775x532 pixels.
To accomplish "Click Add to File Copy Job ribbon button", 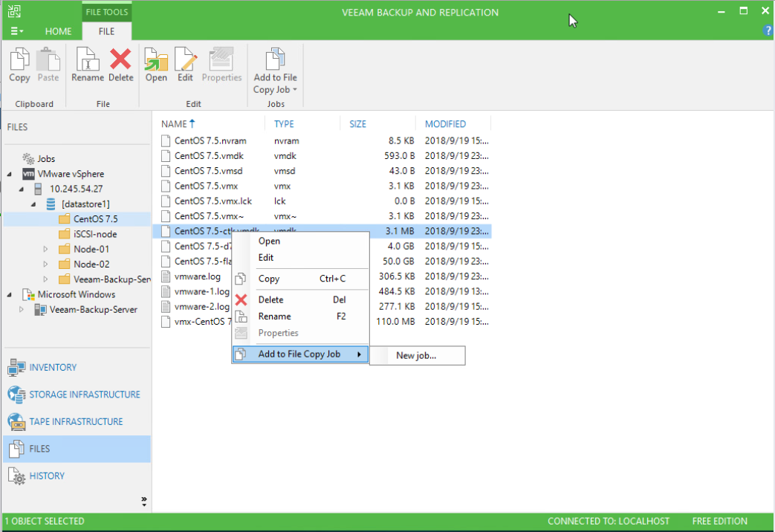I will pyautogui.click(x=276, y=71).
